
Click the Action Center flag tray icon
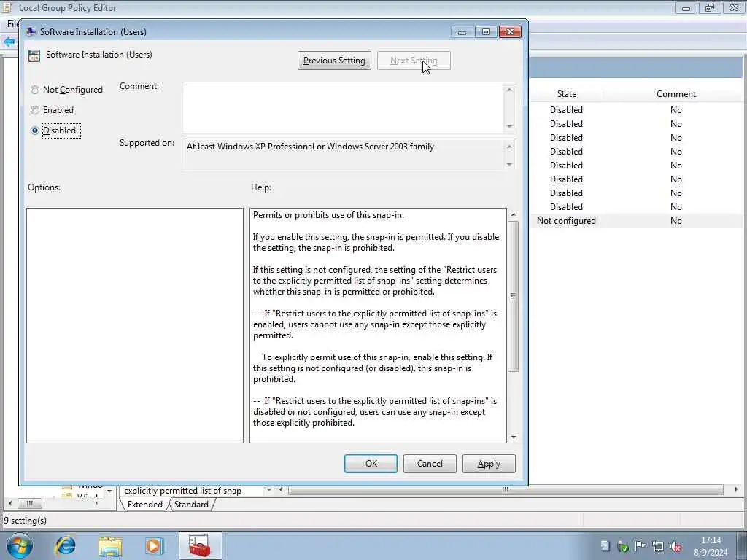click(x=640, y=546)
